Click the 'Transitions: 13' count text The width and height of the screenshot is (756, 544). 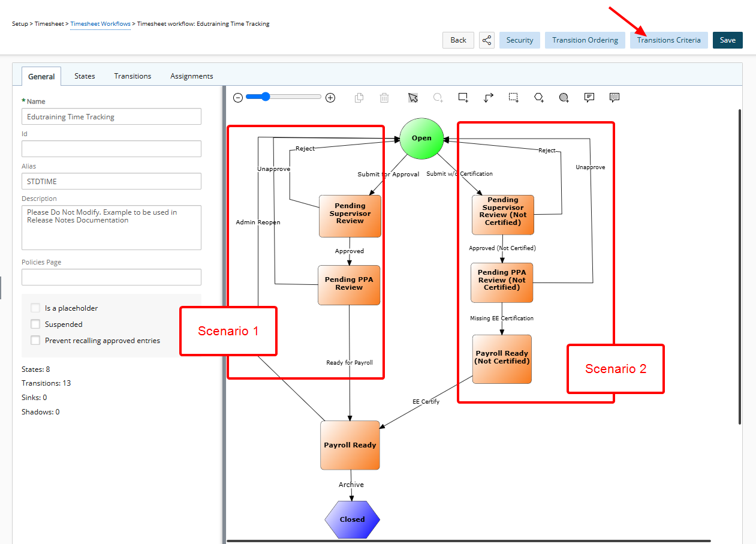(46, 383)
